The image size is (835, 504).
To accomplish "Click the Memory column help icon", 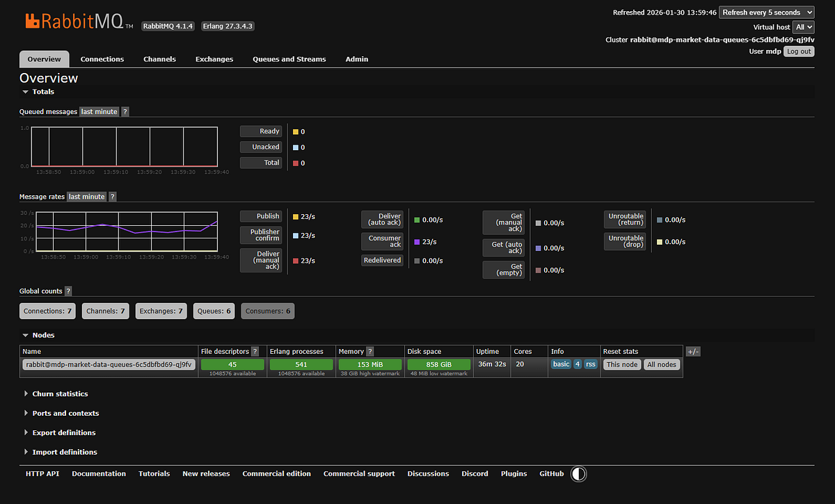I will [x=369, y=352].
